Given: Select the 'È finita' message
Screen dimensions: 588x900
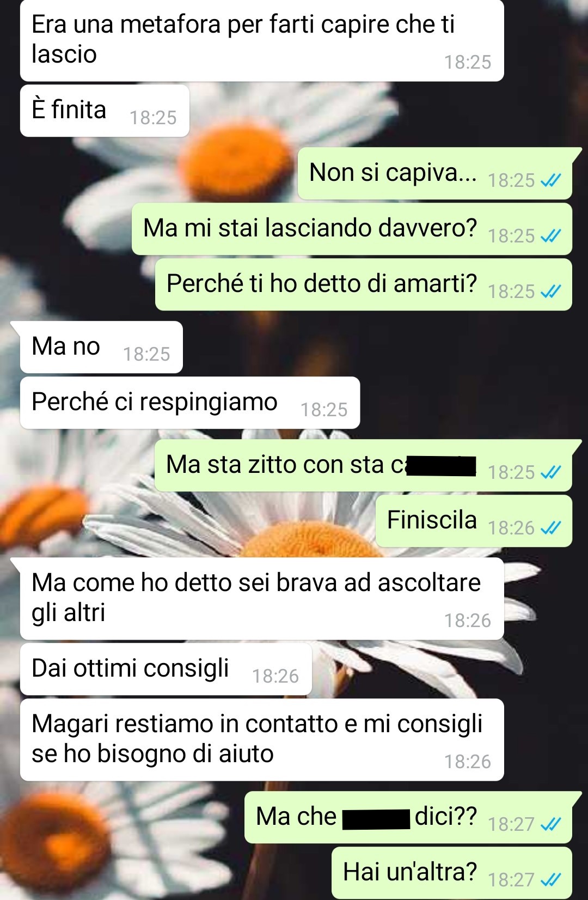Looking at the screenshot, I should click(105, 111).
